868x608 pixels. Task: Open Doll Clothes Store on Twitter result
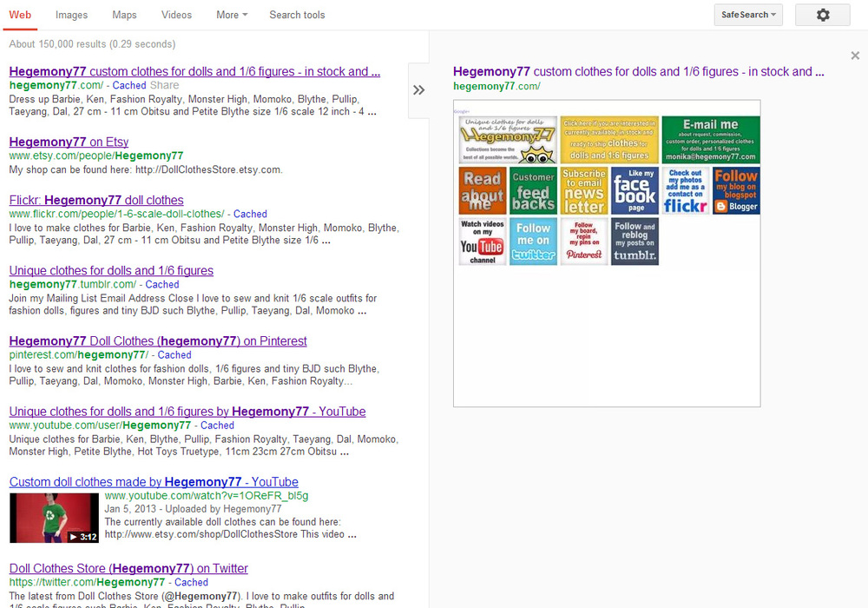click(x=129, y=568)
